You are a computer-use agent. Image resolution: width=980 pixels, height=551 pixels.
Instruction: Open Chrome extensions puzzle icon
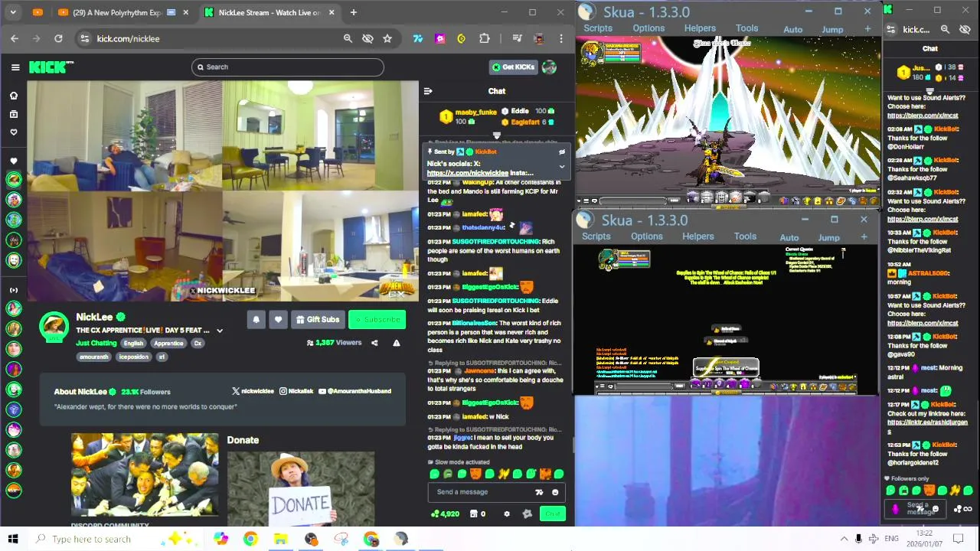(484, 38)
